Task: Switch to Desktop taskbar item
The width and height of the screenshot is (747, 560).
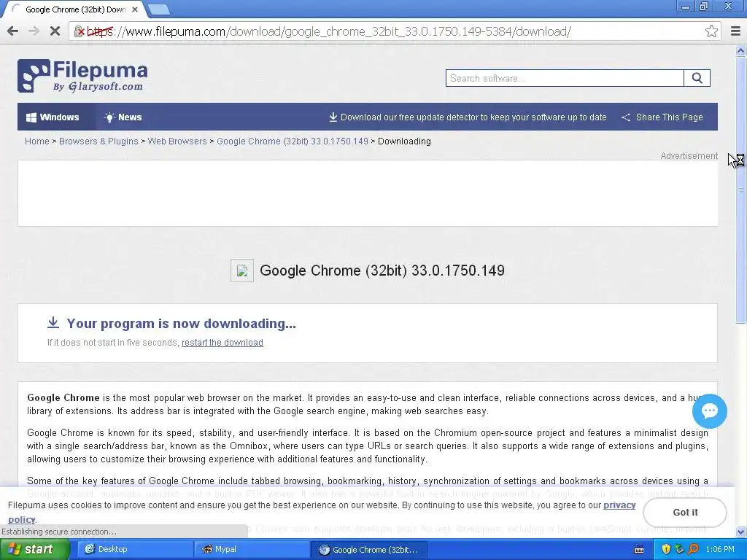Action: coord(134,550)
